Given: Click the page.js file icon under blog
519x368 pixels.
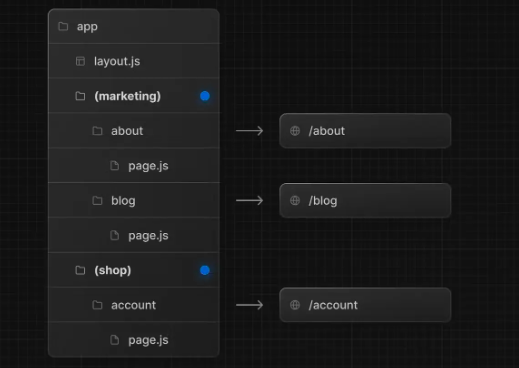Looking at the screenshot, I should tap(115, 235).
